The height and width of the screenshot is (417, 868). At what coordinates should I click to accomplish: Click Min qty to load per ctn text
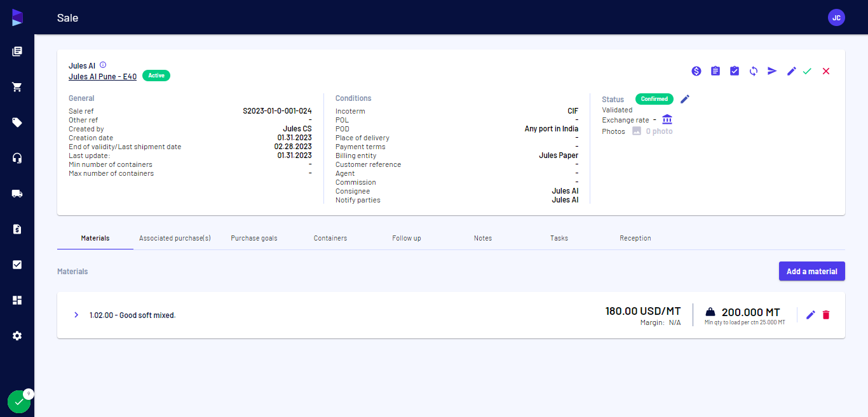[745, 322]
